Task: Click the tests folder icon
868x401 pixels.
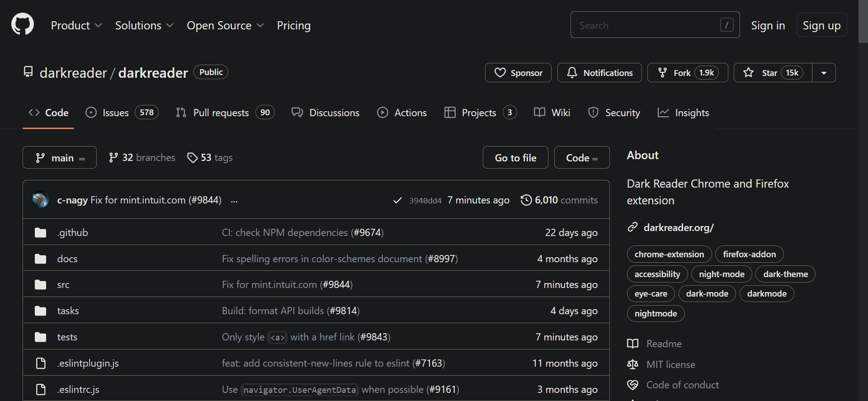Action: tap(41, 337)
